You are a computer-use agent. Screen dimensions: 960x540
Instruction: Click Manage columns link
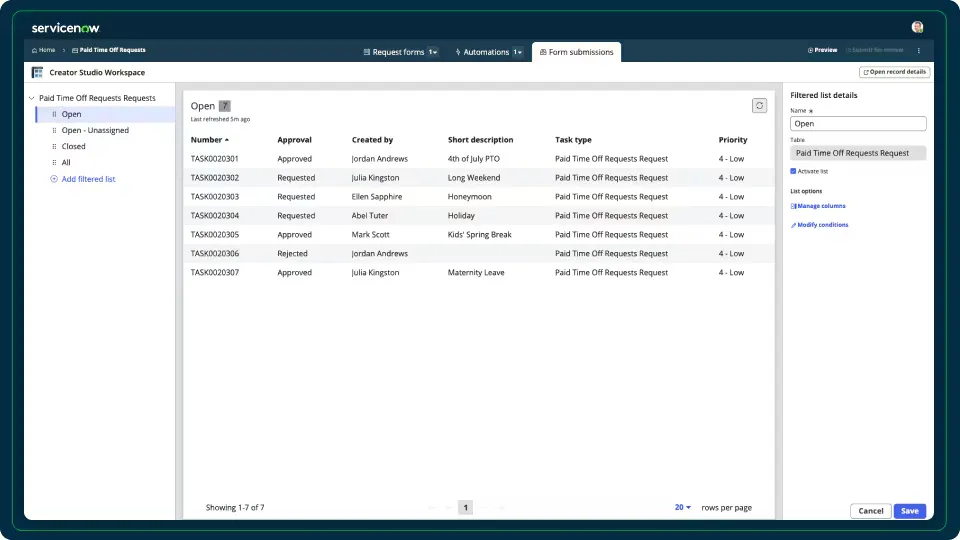click(x=818, y=206)
